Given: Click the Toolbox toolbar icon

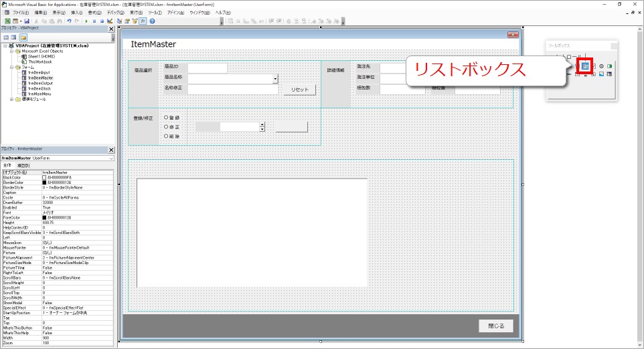Looking at the screenshot, I should (143, 21).
